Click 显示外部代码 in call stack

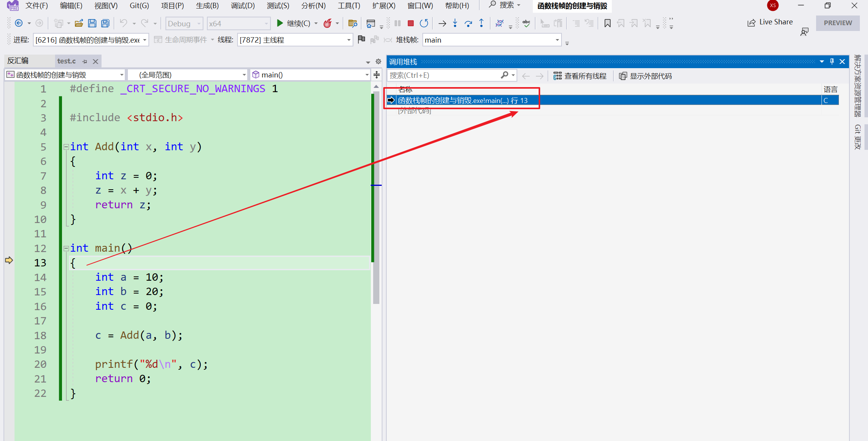pos(646,76)
